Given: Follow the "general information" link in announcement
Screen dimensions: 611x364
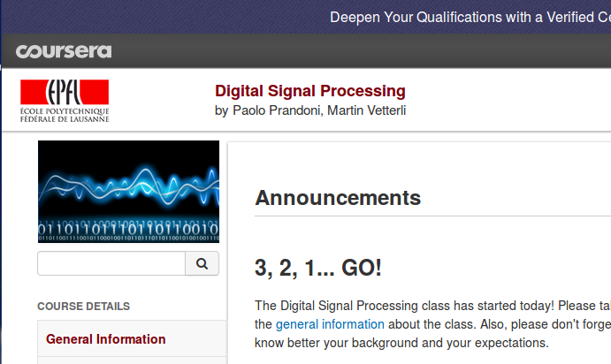Looking at the screenshot, I should [329, 324].
